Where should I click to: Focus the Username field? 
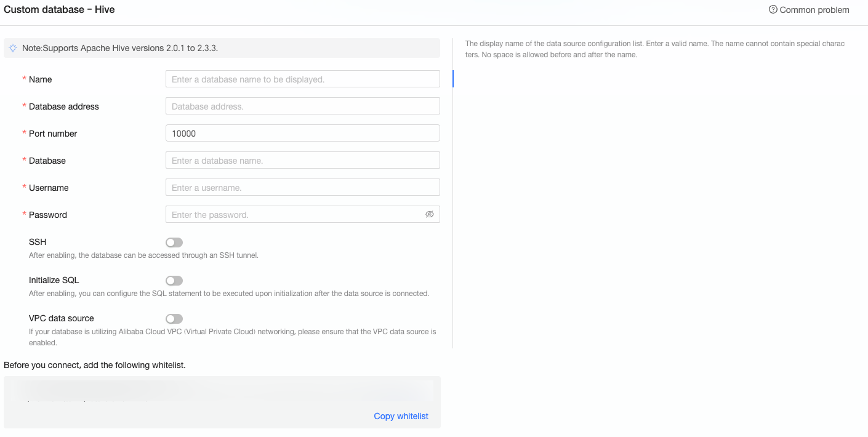303,187
